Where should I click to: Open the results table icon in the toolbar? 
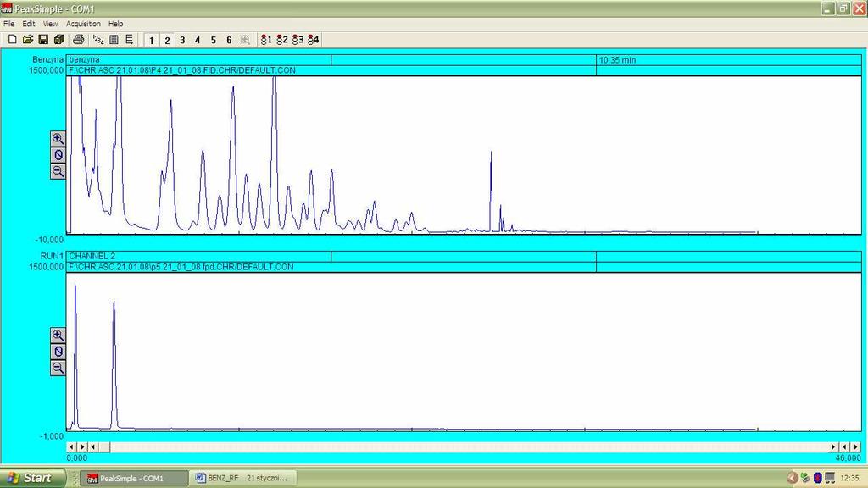[x=114, y=39]
